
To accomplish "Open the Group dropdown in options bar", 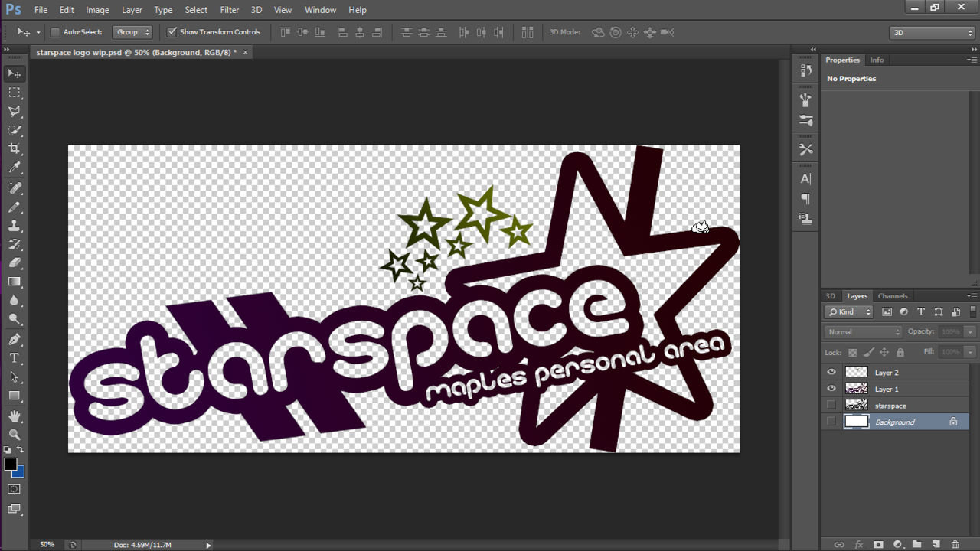I will [x=132, y=32].
